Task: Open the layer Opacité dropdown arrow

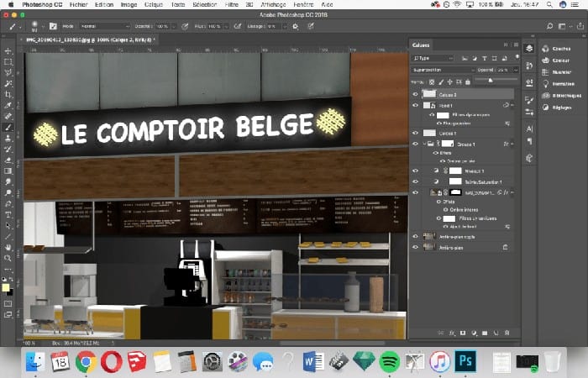Action: point(516,70)
